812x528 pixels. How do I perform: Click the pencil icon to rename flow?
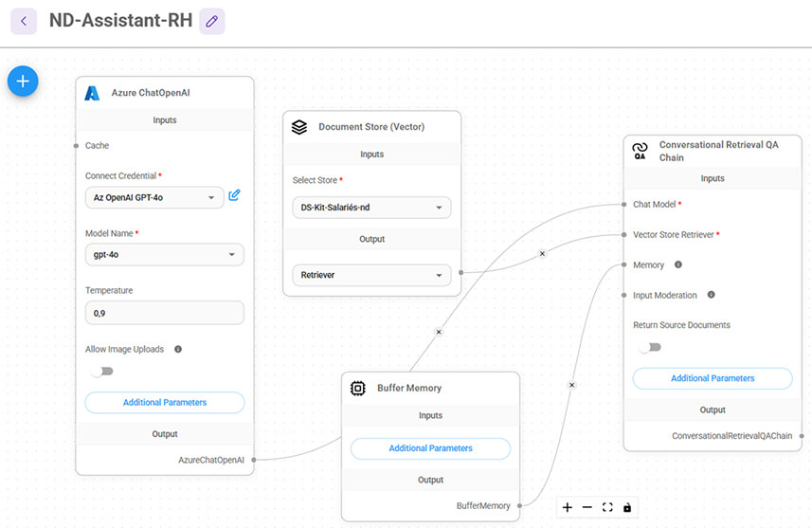pos(212,21)
